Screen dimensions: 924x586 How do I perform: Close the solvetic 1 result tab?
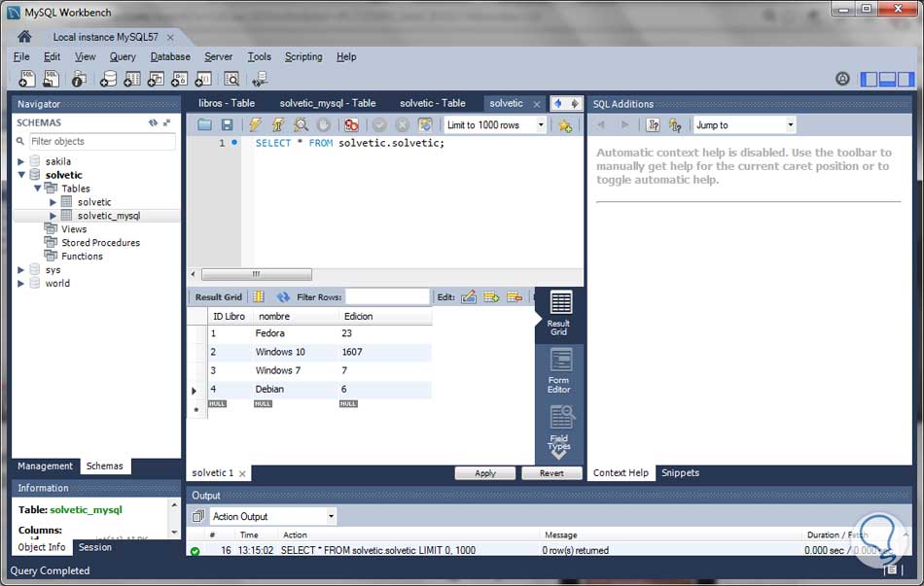[242, 473]
